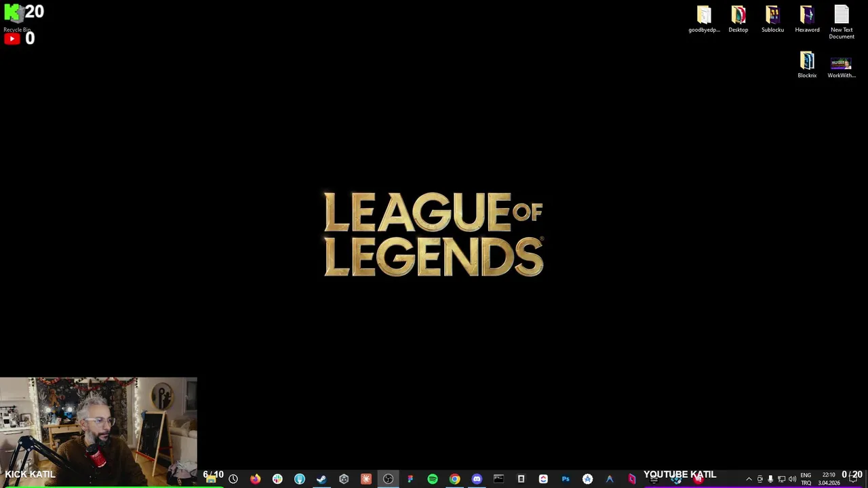
Task: Open the terminal window taskbar icon
Action: click(x=498, y=479)
